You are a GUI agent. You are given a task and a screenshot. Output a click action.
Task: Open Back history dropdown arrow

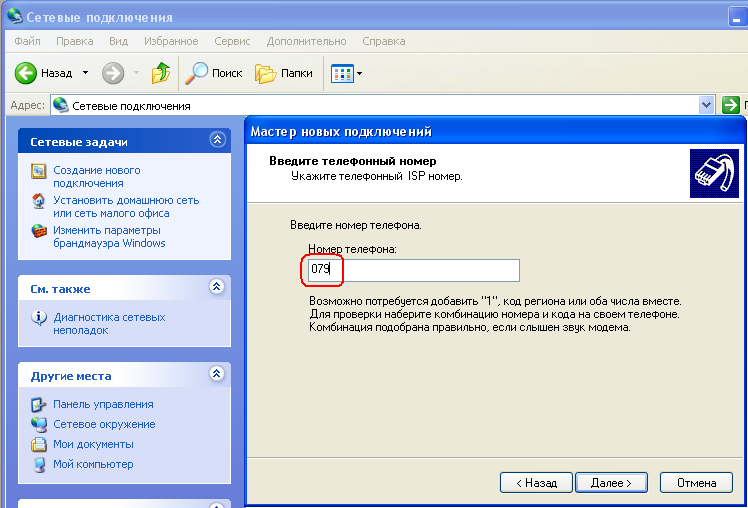pyautogui.click(x=85, y=73)
